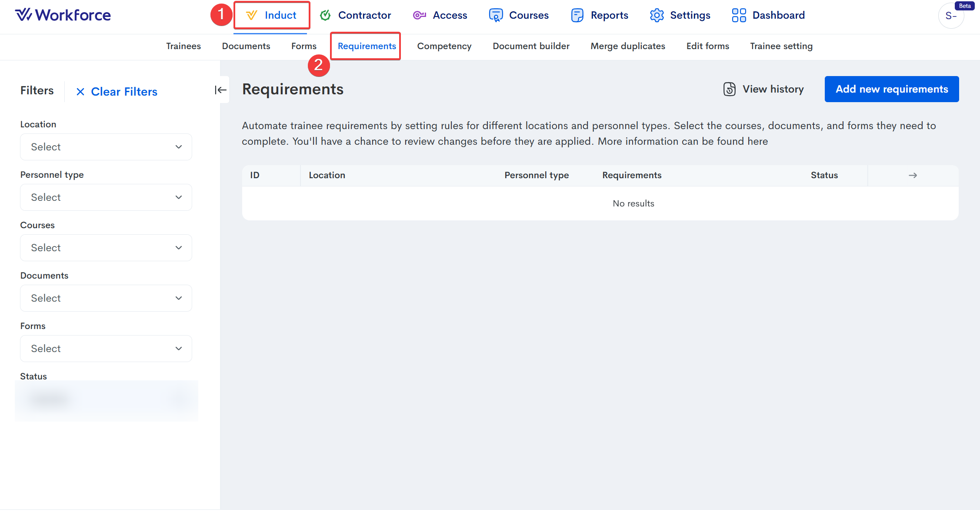Click Add new requirements button
The image size is (980, 512).
click(891, 89)
